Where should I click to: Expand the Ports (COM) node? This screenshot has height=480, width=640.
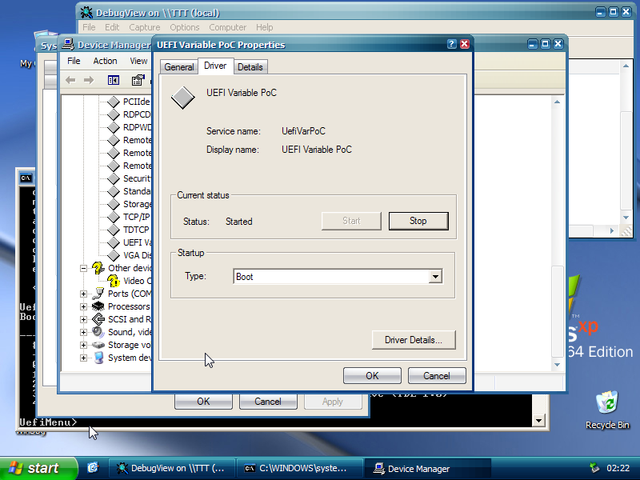[83, 294]
